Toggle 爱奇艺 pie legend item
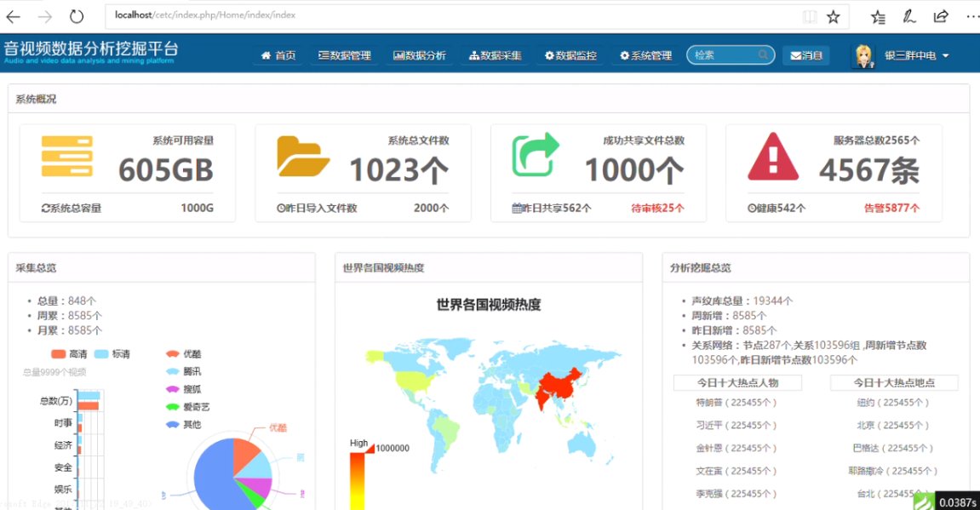 click(187, 407)
